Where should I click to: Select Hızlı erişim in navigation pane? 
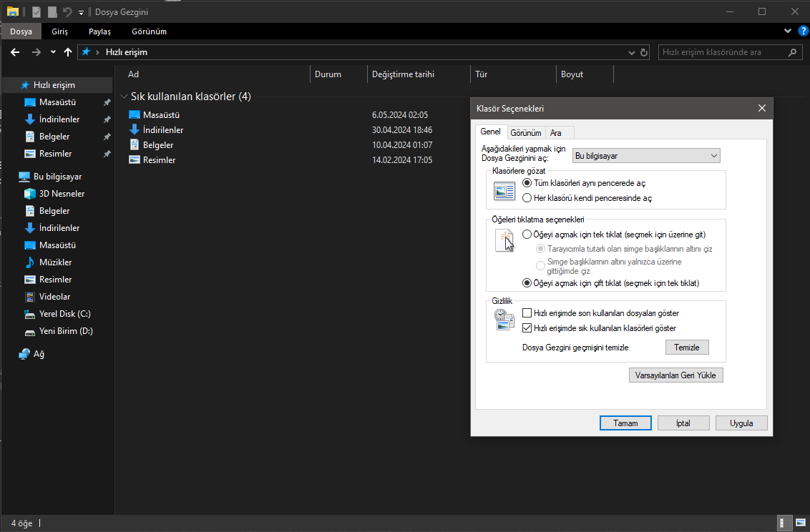pos(54,85)
